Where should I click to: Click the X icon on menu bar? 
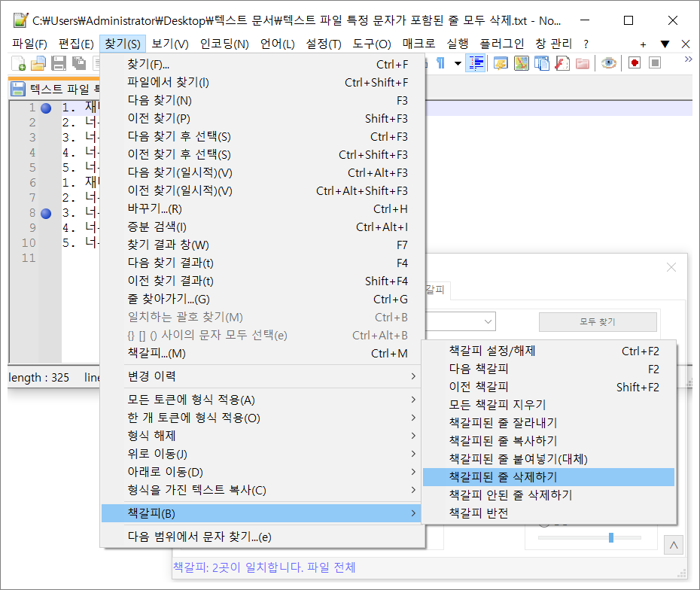click(x=686, y=44)
